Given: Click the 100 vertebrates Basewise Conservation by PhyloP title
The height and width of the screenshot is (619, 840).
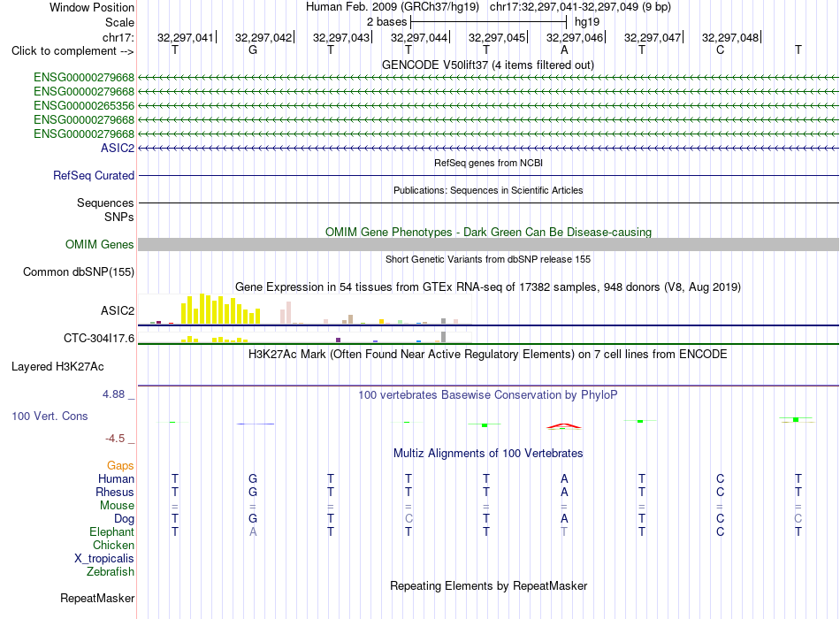Looking at the screenshot, I should [488, 395].
